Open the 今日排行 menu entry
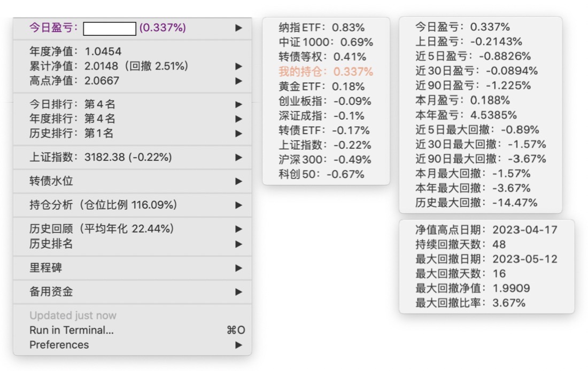 [x=72, y=104]
